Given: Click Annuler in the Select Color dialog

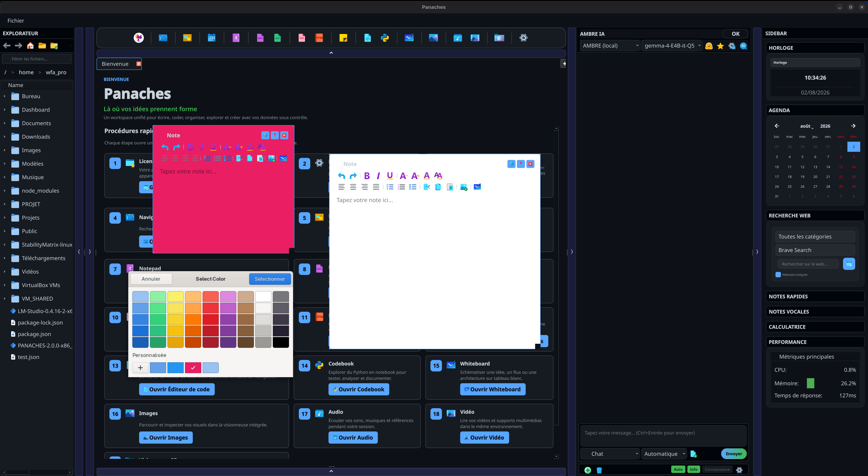Looking at the screenshot, I should 151,279.
